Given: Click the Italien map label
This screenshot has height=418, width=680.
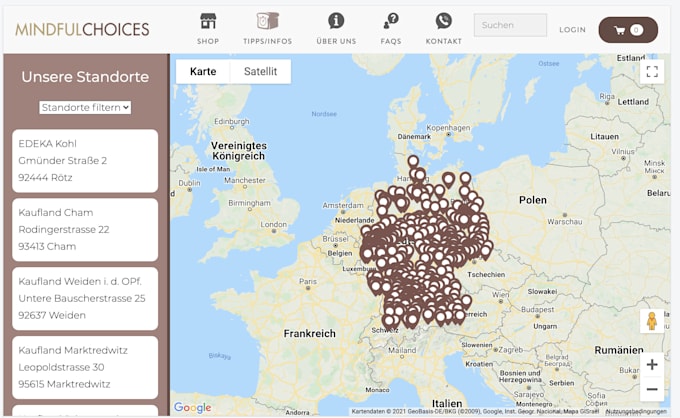Looking at the screenshot, I should [447, 403].
